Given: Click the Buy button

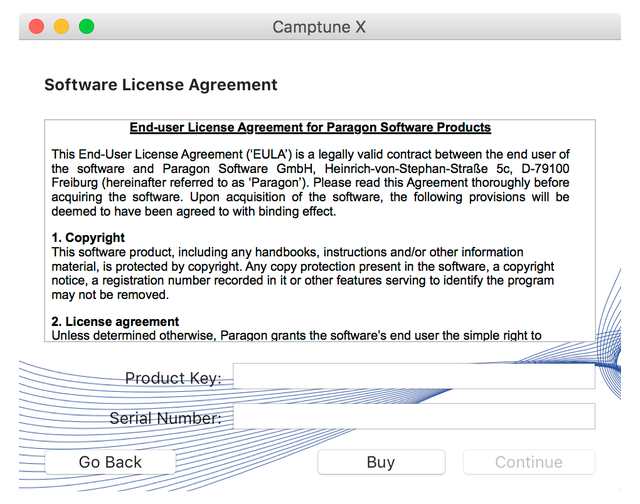Looking at the screenshot, I should (x=381, y=462).
